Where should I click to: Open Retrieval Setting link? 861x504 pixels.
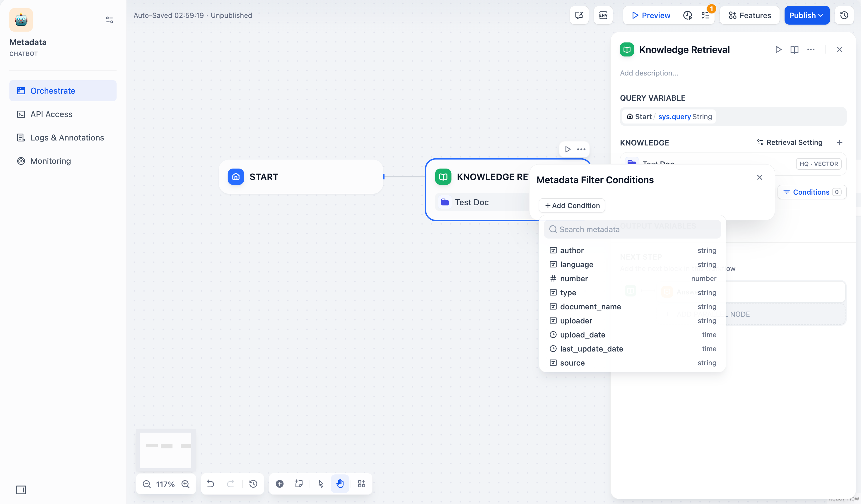tap(790, 142)
